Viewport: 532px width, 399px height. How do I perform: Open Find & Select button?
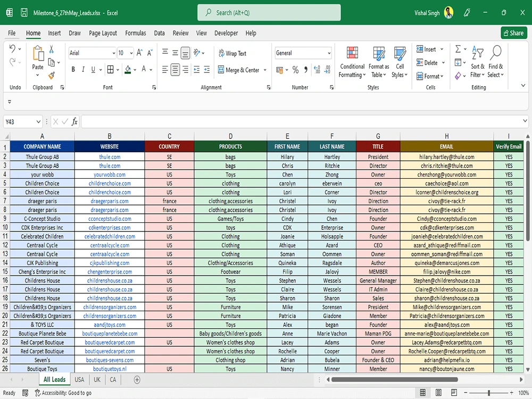tap(495, 62)
